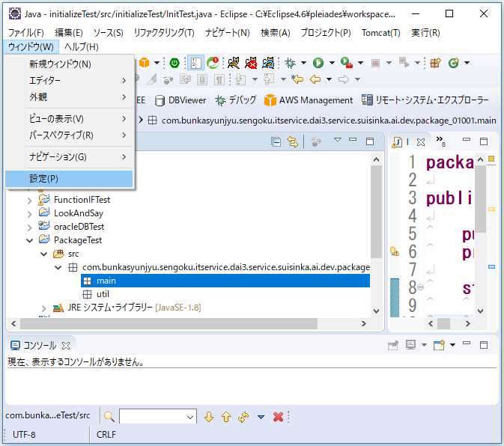
Task: Select the util package
Action: 103,294
